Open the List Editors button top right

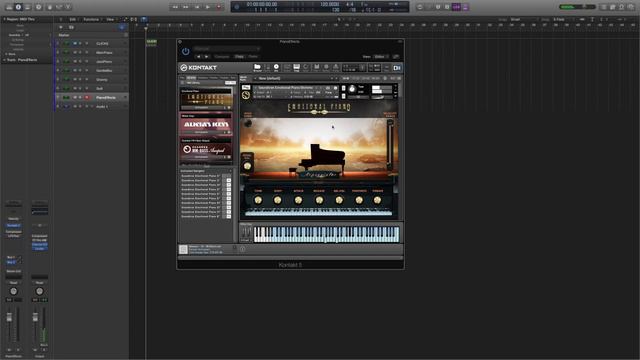coord(604,7)
